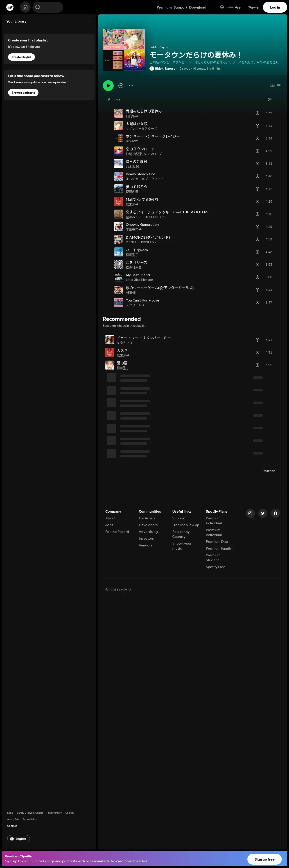Viewport: 289px width, 868px height.
Task: Open artist 日向坂46 under first track
Action: point(132,116)
